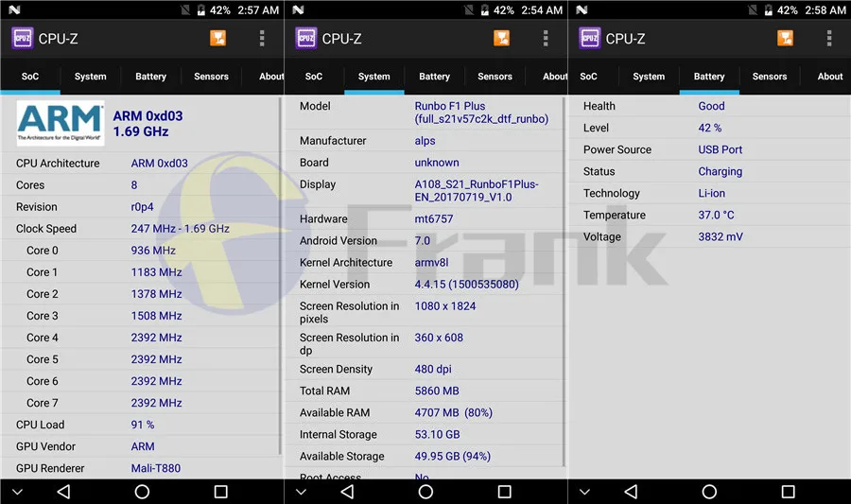The height and width of the screenshot is (504, 851).
Task: Open the overflow menu in the left screenshot
Action: click(262, 38)
